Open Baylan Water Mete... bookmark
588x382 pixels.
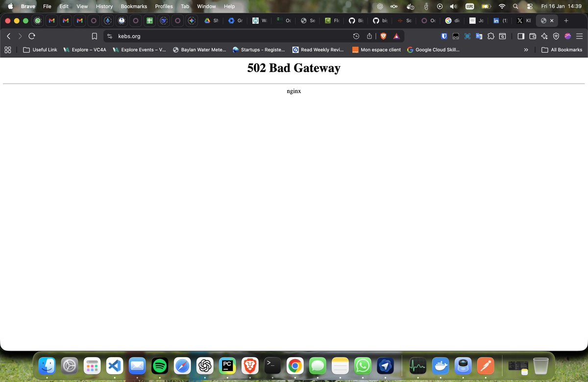point(199,50)
